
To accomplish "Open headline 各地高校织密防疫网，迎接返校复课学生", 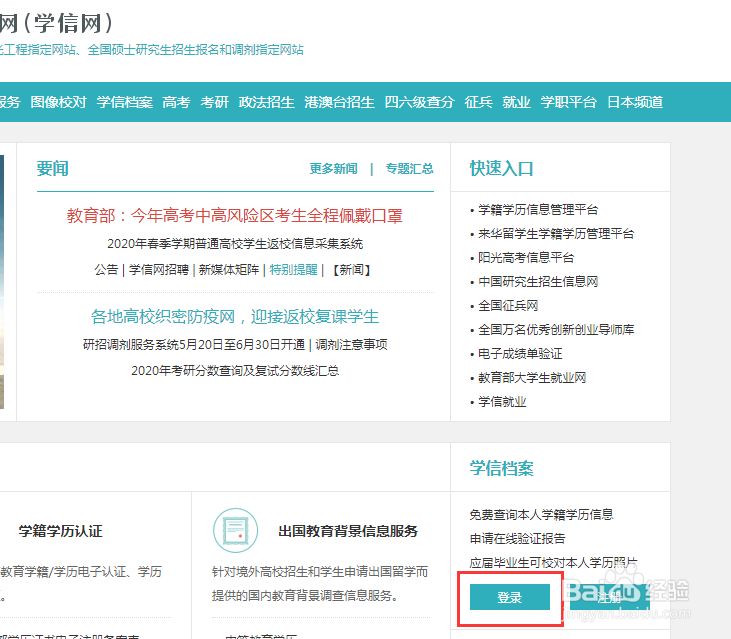I will pyautogui.click(x=234, y=316).
